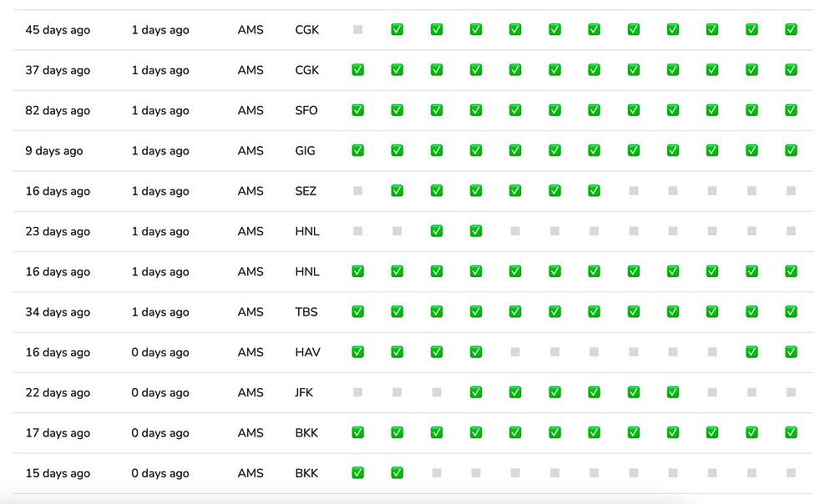Click the last green checkmark in the HAV row

coord(792,352)
